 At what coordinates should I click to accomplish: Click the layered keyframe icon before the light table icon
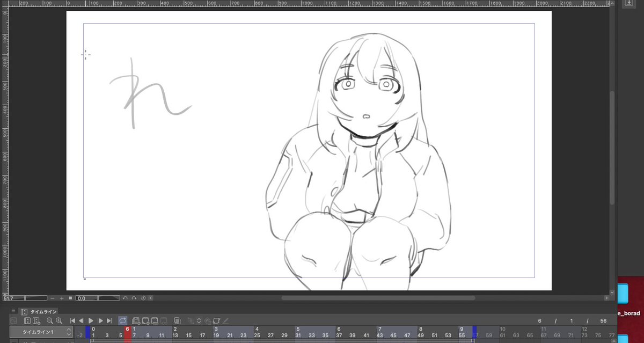208,320
